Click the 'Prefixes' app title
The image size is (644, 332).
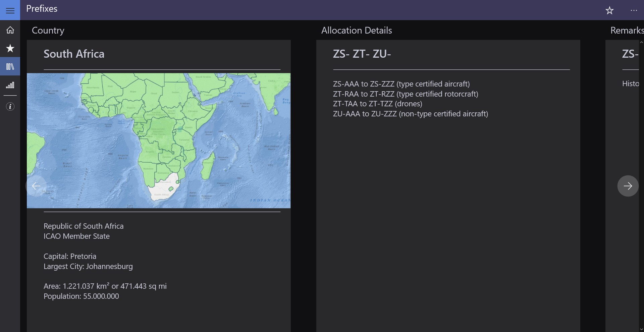coord(42,9)
